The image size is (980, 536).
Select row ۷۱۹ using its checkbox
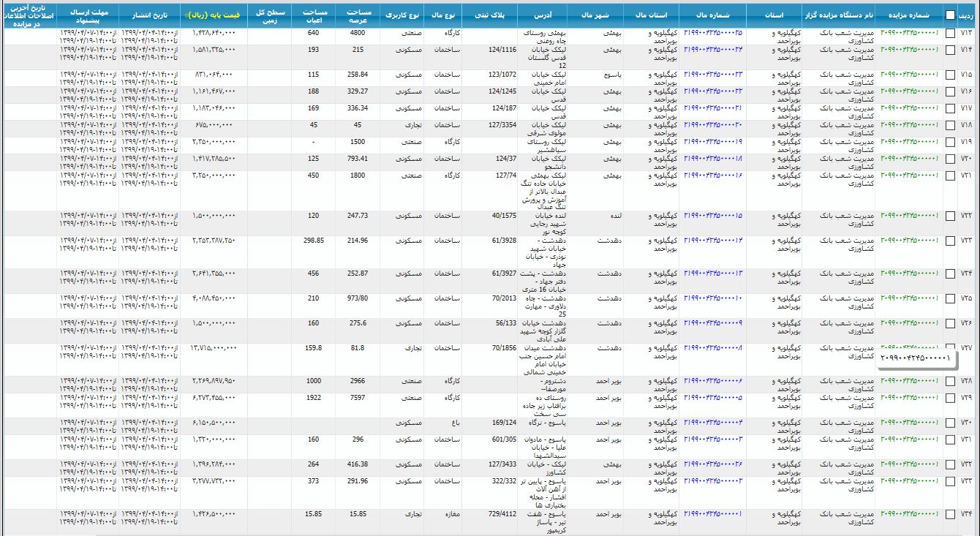949,143
